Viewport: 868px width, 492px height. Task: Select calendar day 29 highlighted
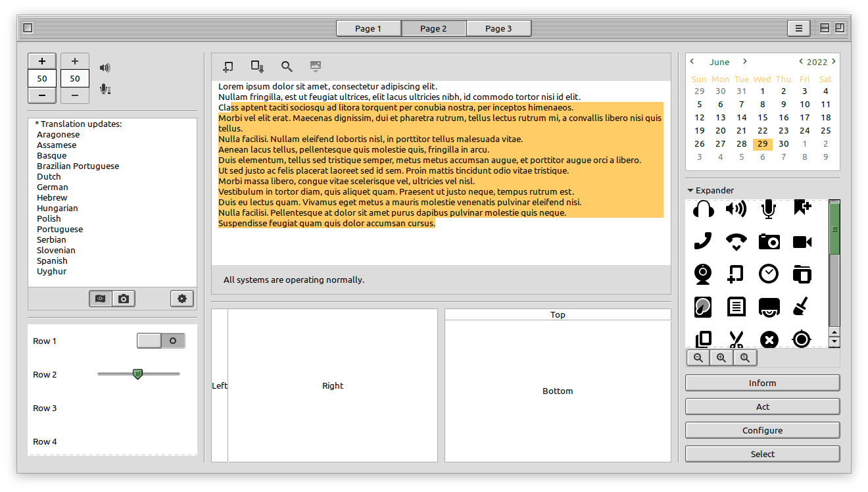click(x=763, y=143)
